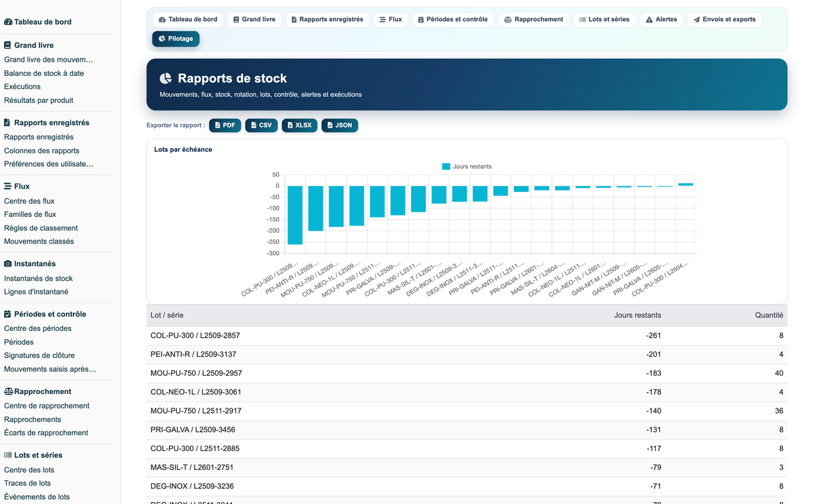
Task: Click the Périodes et contrôle calendar icon in sidebar
Action: coord(7,314)
